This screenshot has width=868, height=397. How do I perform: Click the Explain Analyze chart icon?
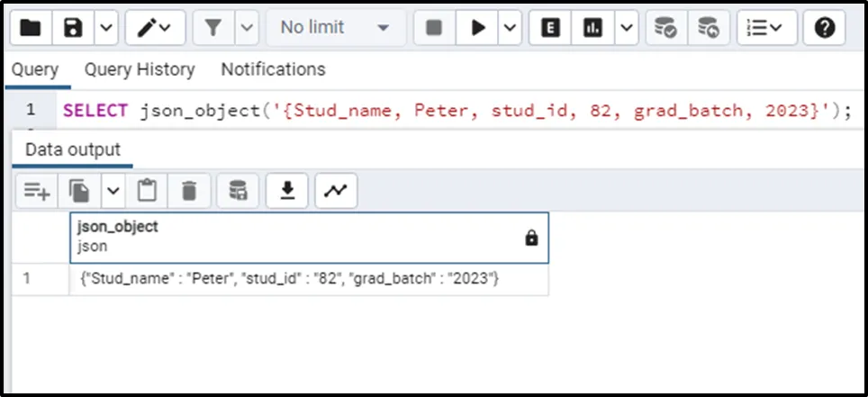(593, 28)
